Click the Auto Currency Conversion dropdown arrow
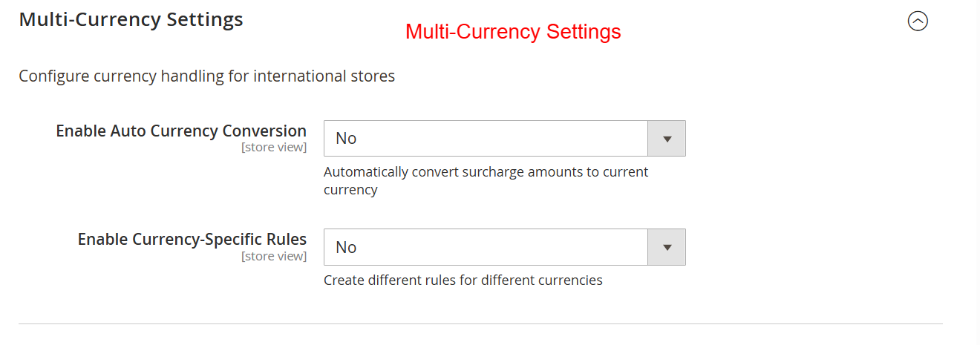 667,139
